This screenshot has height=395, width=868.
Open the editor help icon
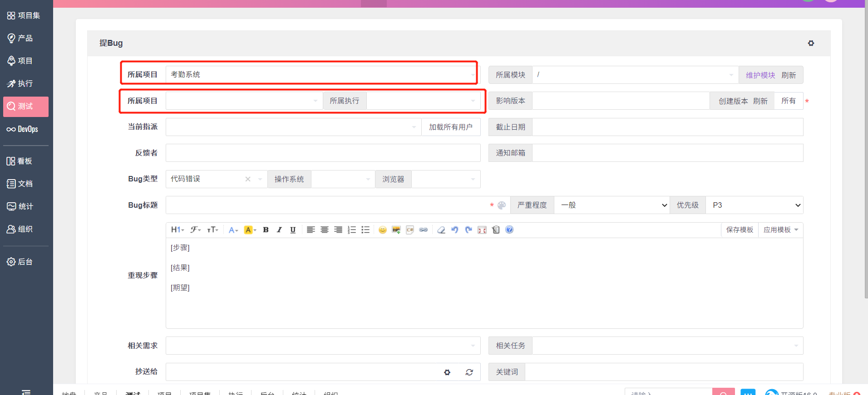pos(509,230)
